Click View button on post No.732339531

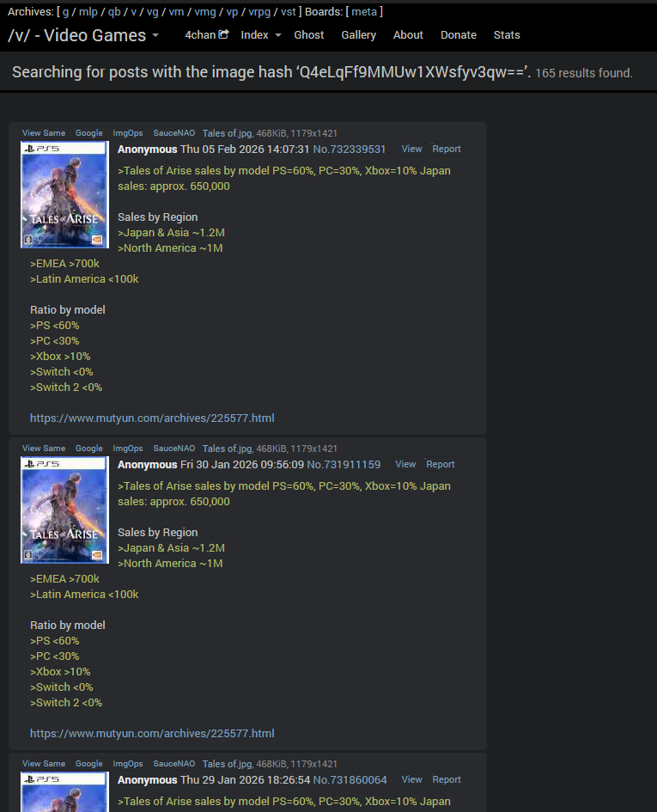point(411,149)
